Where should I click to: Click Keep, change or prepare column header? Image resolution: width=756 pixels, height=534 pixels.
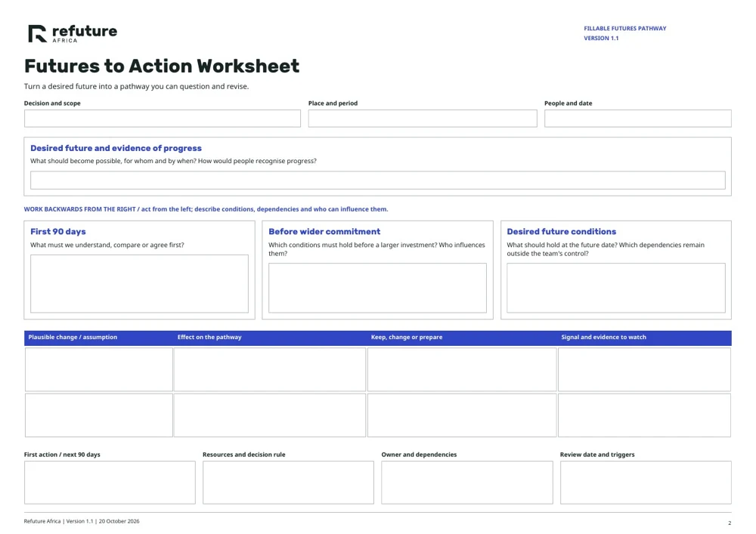coord(407,337)
